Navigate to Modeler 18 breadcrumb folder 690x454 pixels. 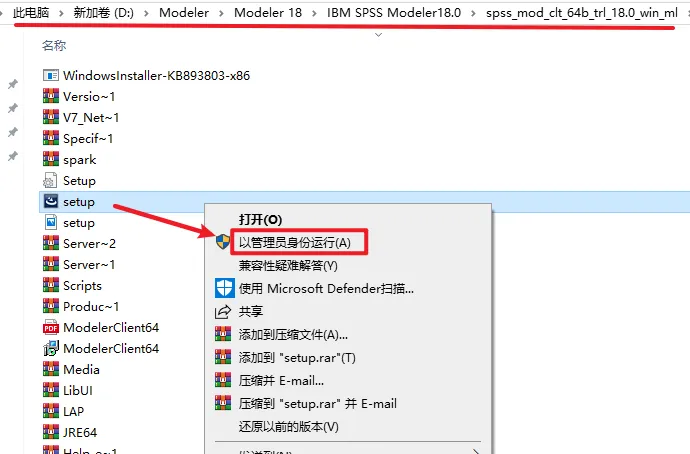point(268,13)
